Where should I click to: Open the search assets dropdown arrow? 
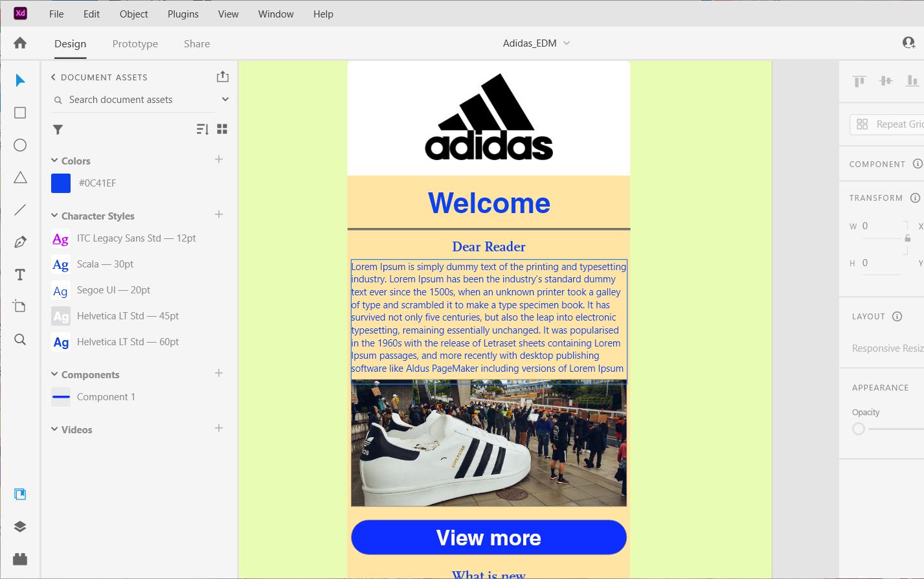225,99
